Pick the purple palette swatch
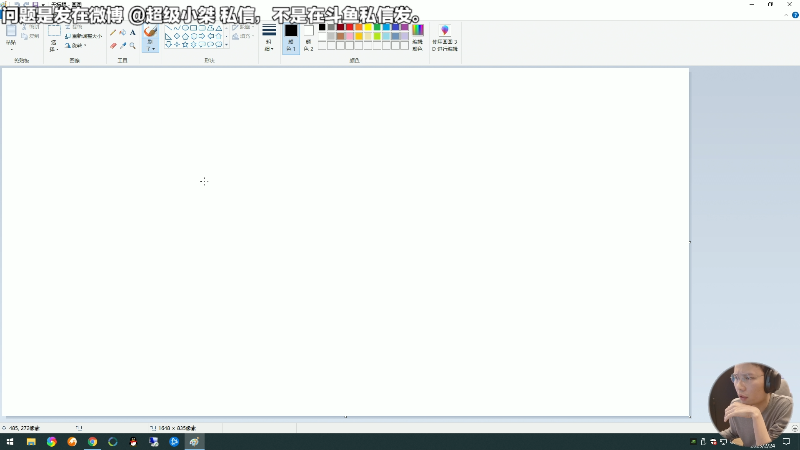 (x=405, y=27)
